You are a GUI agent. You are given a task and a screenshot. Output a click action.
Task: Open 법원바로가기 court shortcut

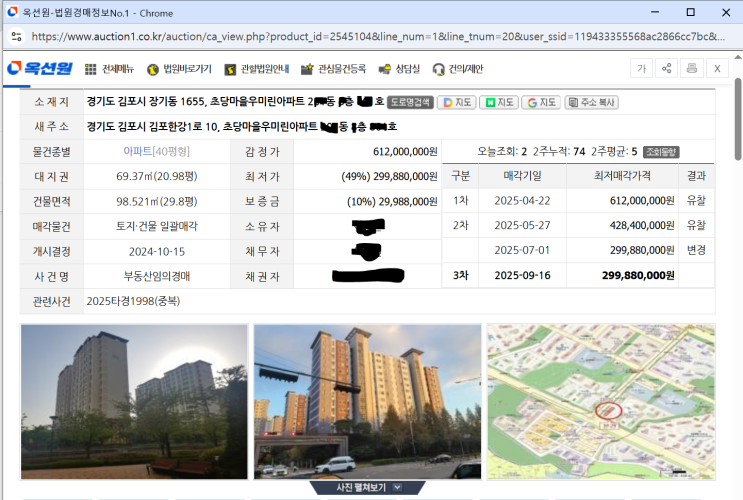[179, 69]
